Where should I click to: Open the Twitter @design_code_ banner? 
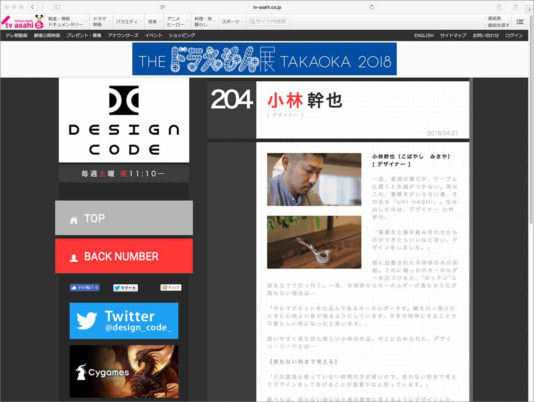point(124,321)
